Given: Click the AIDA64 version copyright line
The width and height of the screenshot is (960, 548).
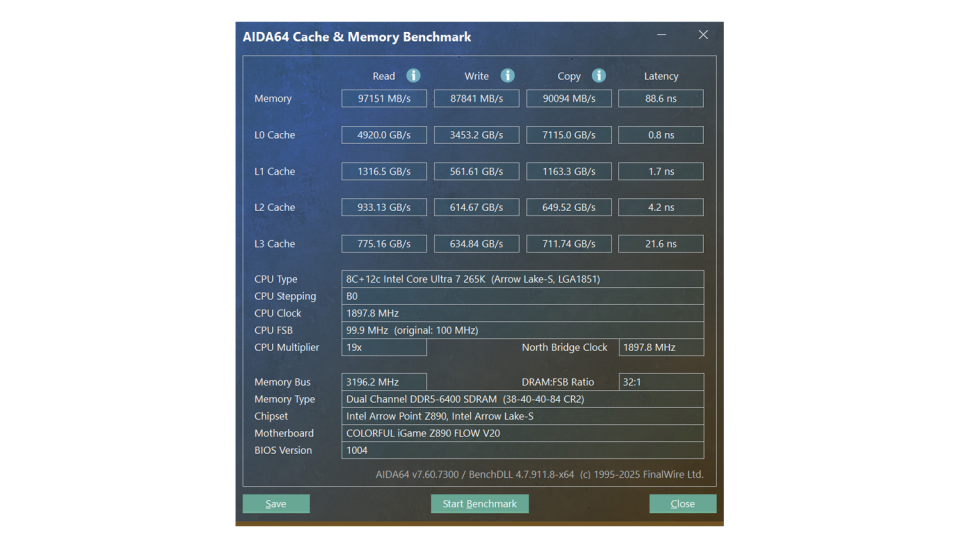Looking at the screenshot, I should 539,475.
